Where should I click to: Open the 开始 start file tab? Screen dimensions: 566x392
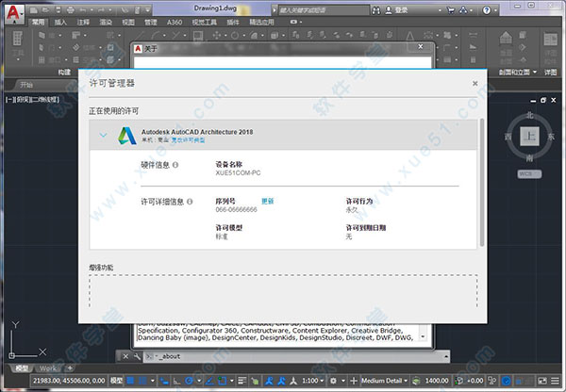[x=26, y=85]
